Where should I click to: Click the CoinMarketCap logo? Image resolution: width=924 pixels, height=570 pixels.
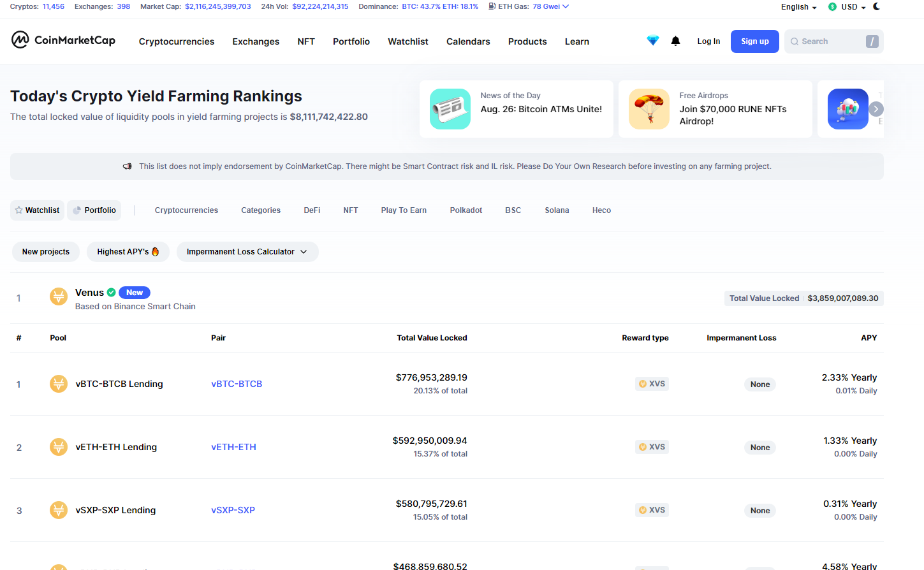(x=63, y=40)
